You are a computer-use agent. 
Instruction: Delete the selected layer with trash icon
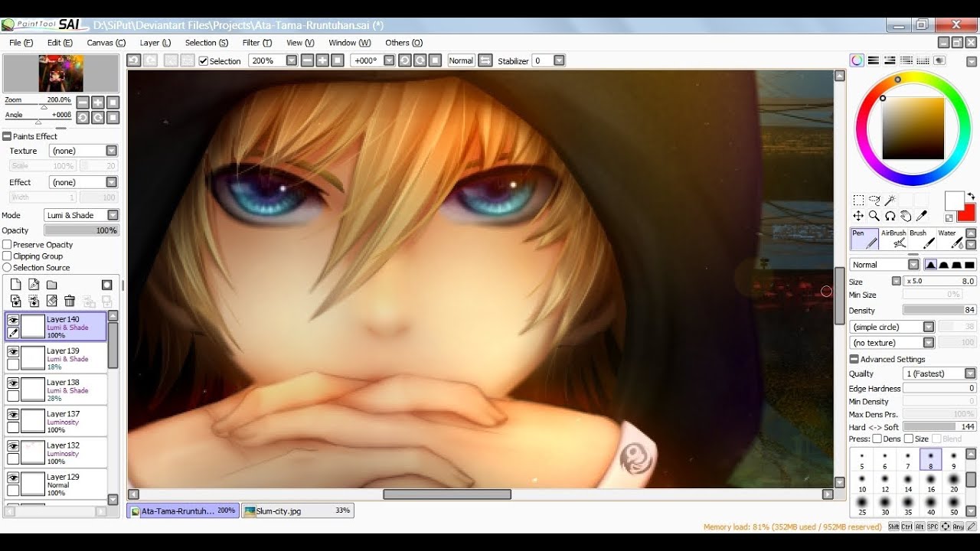[70, 302]
